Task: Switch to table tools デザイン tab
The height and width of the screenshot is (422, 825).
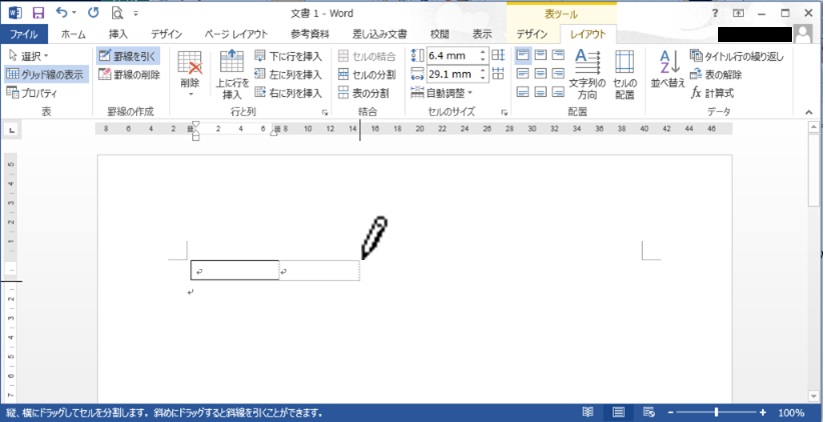Action: [531, 34]
